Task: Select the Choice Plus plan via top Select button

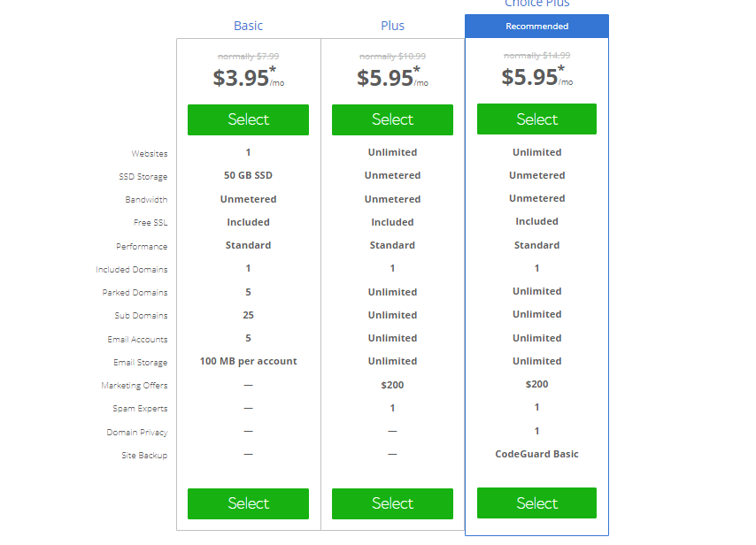Action: 536,119
